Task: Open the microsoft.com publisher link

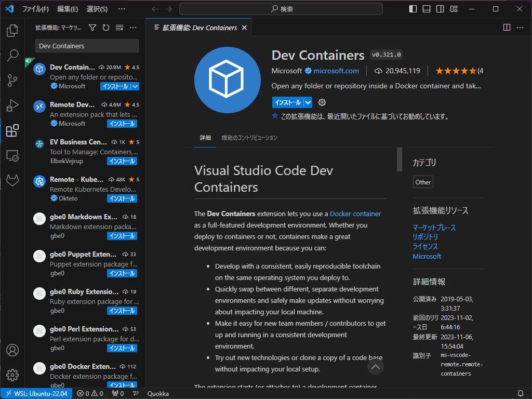Action: coord(336,71)
